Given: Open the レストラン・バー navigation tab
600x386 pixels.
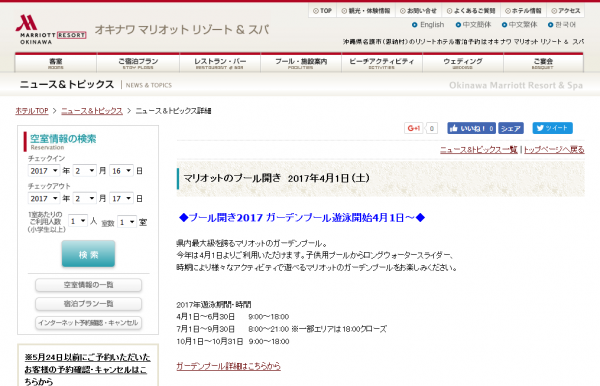Looking at the screenshot, I should [220, 63].
